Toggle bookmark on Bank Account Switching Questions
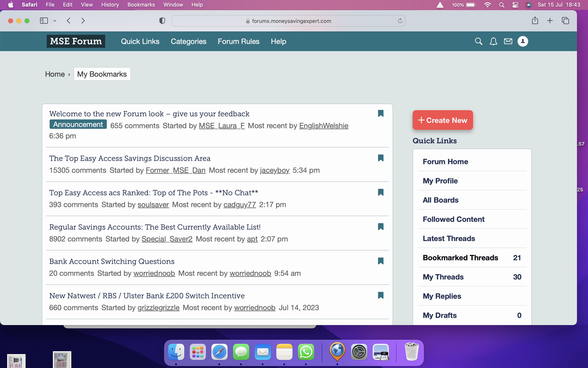The height and width of the screenshot is (368, 588). 381,261
